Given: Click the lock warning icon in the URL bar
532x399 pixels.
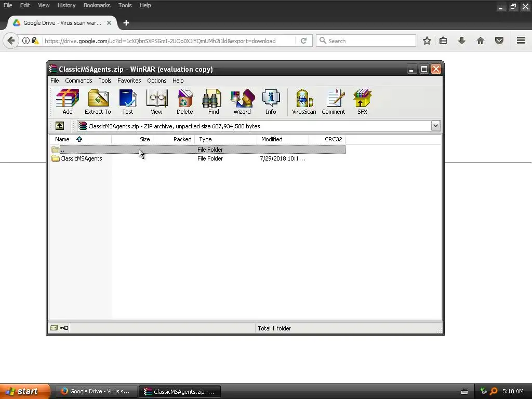Looking at the screenshot, I should tap(35, 41).
